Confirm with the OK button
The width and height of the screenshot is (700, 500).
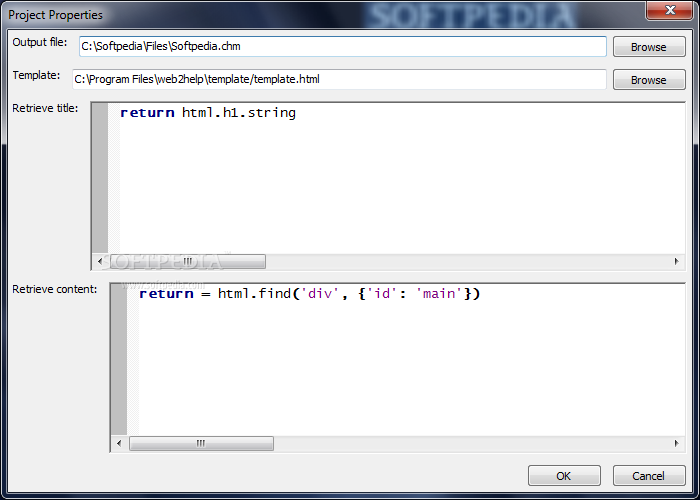(564, 476)
